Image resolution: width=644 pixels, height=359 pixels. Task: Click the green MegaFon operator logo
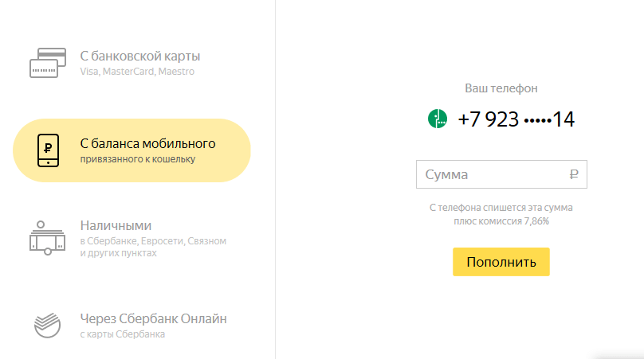(438, 119)
